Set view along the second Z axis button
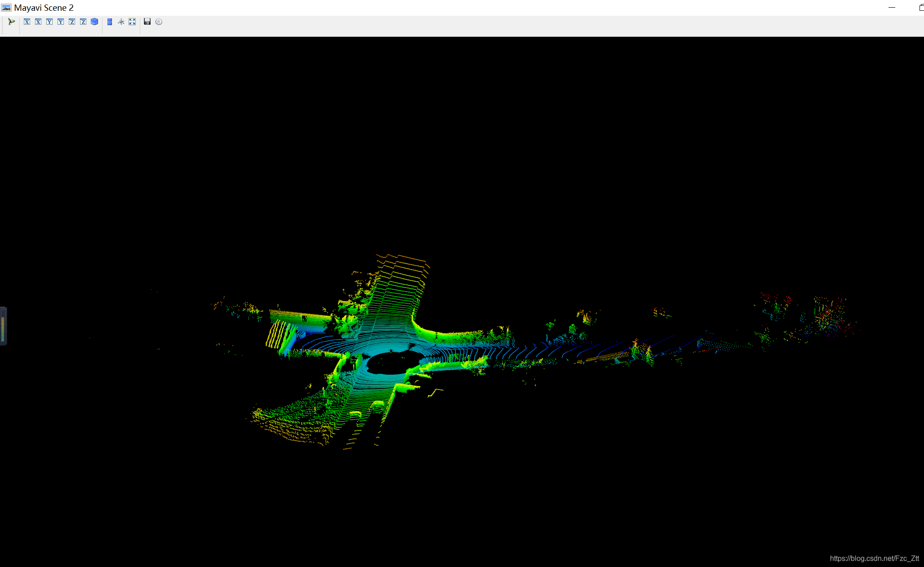This screenshot has height=567, width=924. pyautogui.click(x=83, y=22)
